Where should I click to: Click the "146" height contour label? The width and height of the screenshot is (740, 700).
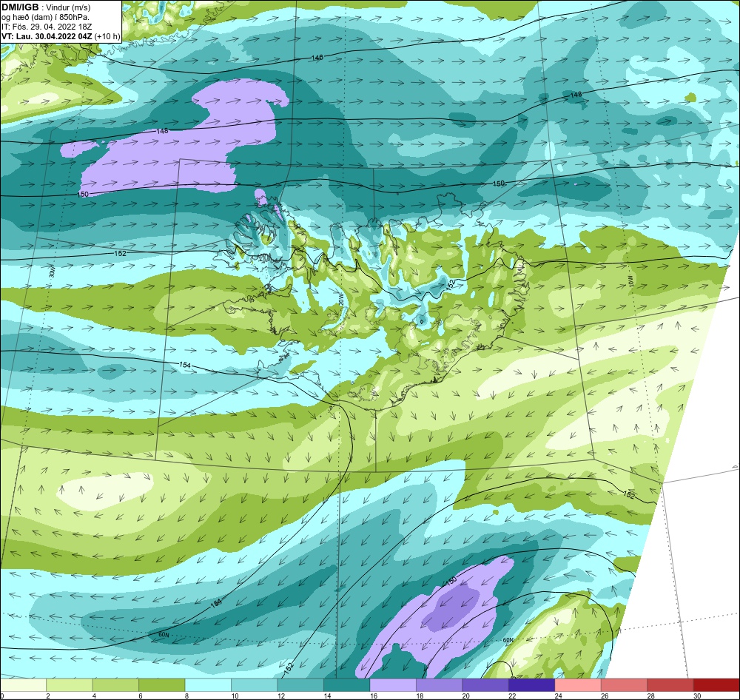pos(317,58)
